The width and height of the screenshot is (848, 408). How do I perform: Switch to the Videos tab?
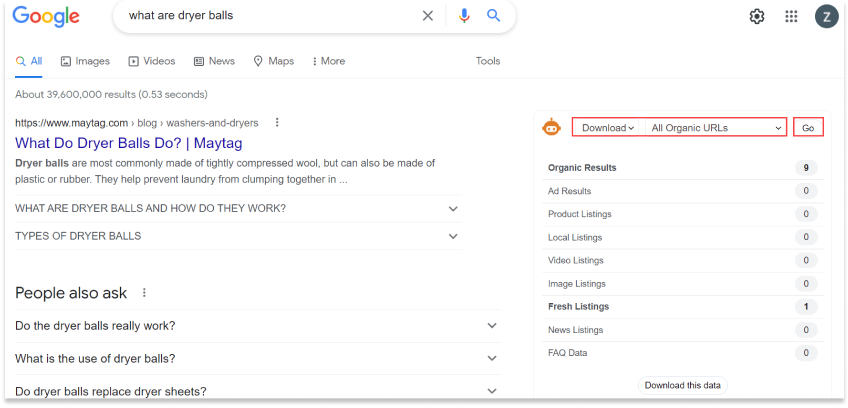(x=152, y=61)
